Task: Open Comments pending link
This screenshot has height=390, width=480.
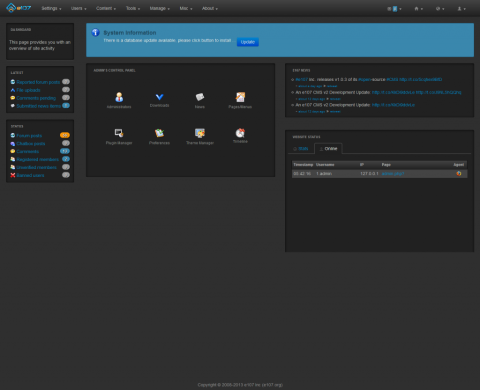Action: coord(36,98)
